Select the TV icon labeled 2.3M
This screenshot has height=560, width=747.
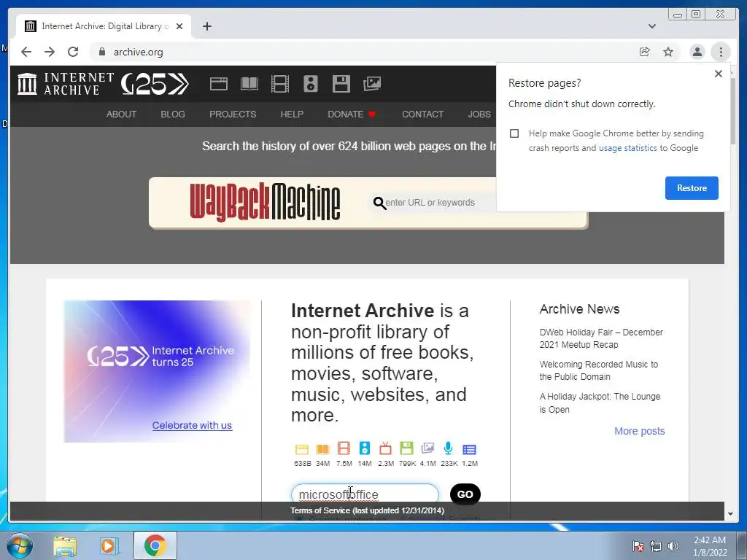click(385, 448)
